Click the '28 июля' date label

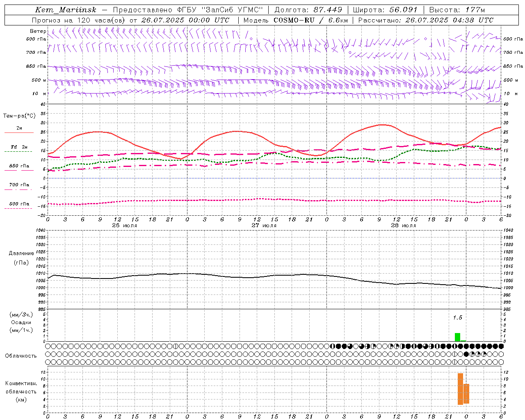click(x=404, y=226)
